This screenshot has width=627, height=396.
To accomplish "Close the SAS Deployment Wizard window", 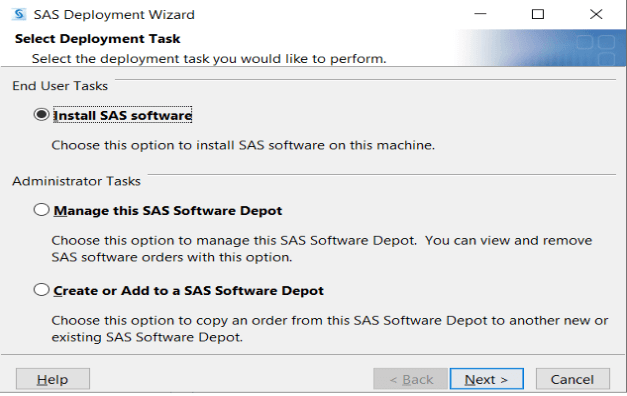I will (596, 14).
